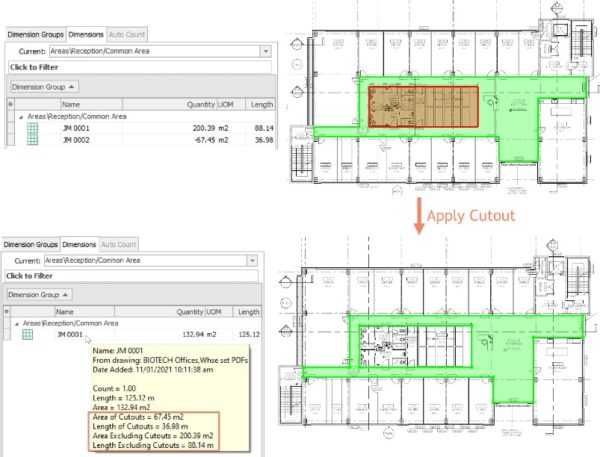Sort by Name column in upper table
Image resolution: width=600 pixels, height=457 pixels.
point(91,104)
